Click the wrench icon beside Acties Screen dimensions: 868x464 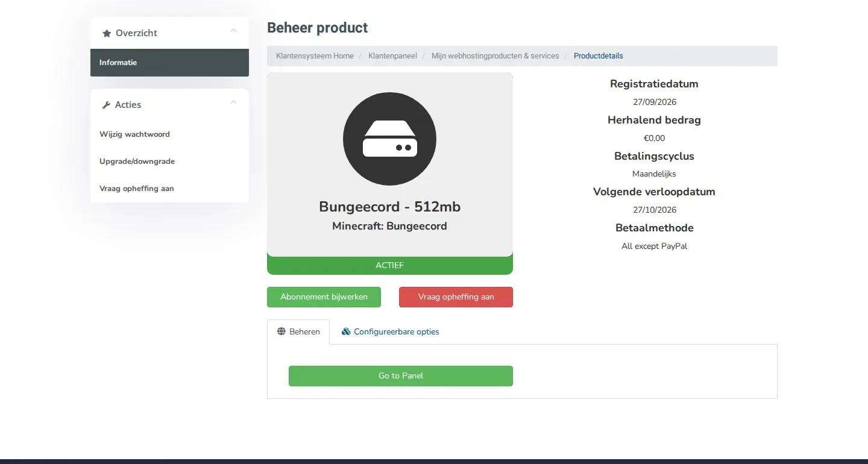click(x=107, y=105)
